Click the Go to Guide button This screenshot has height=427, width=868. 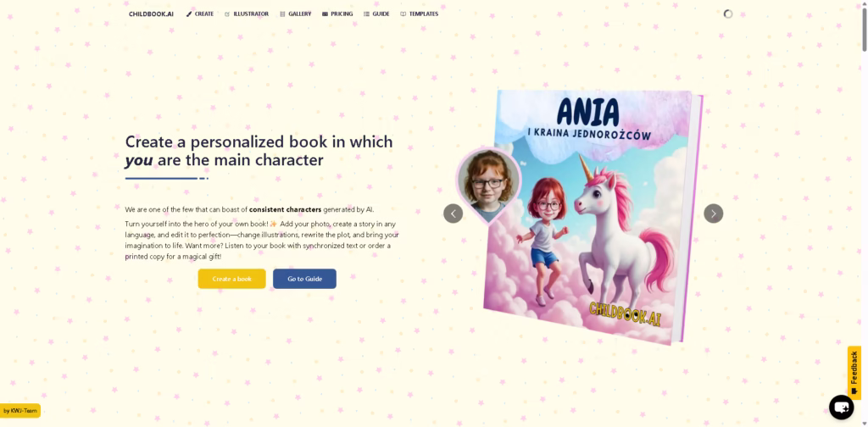304,279
